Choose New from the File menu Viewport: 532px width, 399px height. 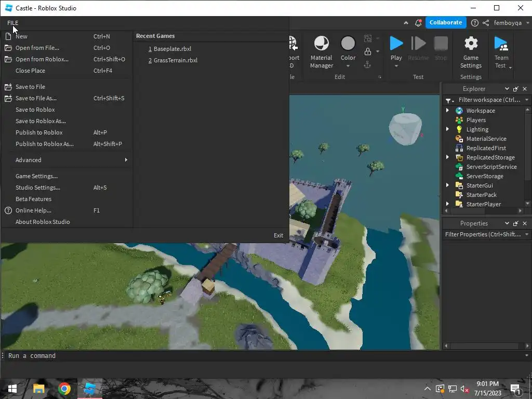tap(66, 36)
